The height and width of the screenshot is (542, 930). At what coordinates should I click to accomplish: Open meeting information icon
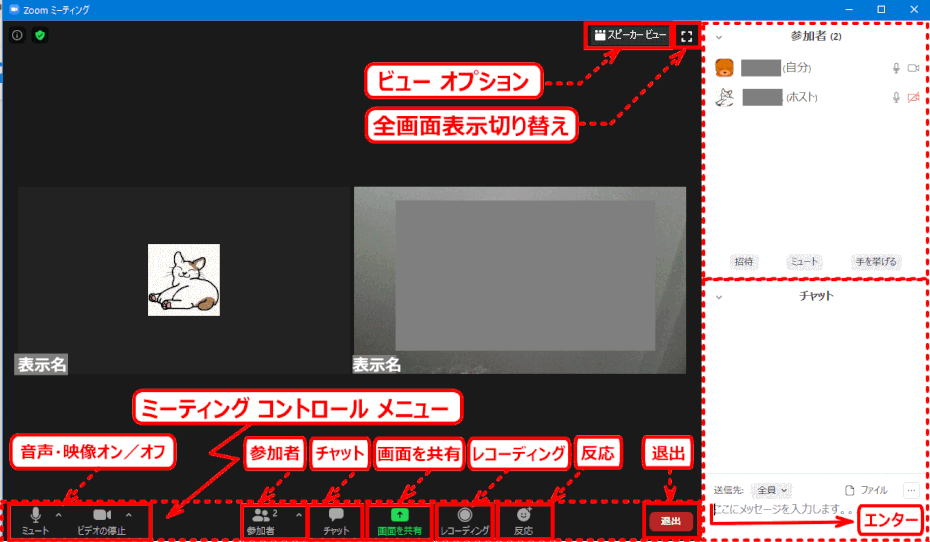17,35
